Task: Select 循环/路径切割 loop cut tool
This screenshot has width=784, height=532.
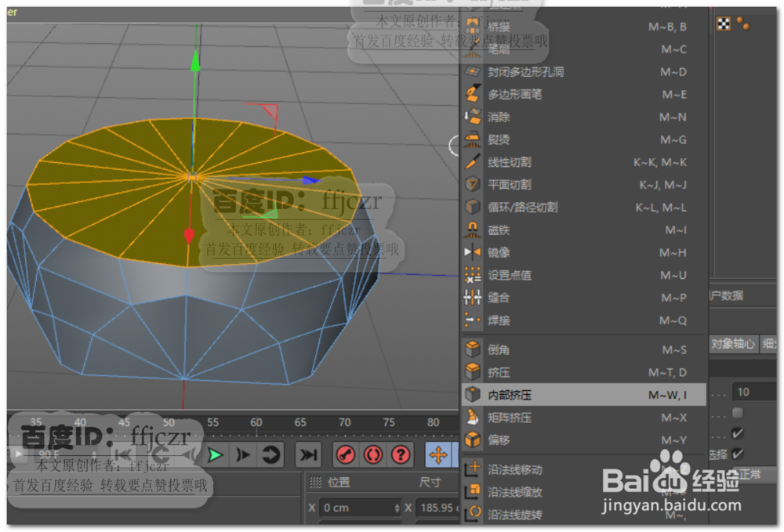Action: 583,208
